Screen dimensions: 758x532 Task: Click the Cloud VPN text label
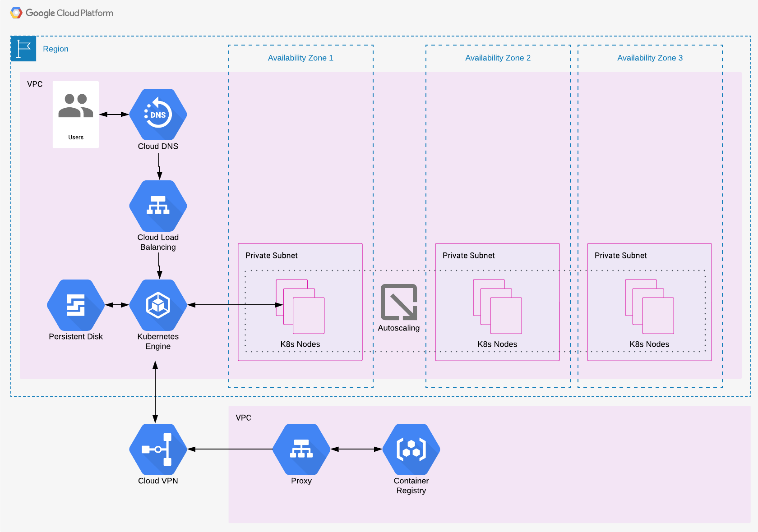(158, 481)
